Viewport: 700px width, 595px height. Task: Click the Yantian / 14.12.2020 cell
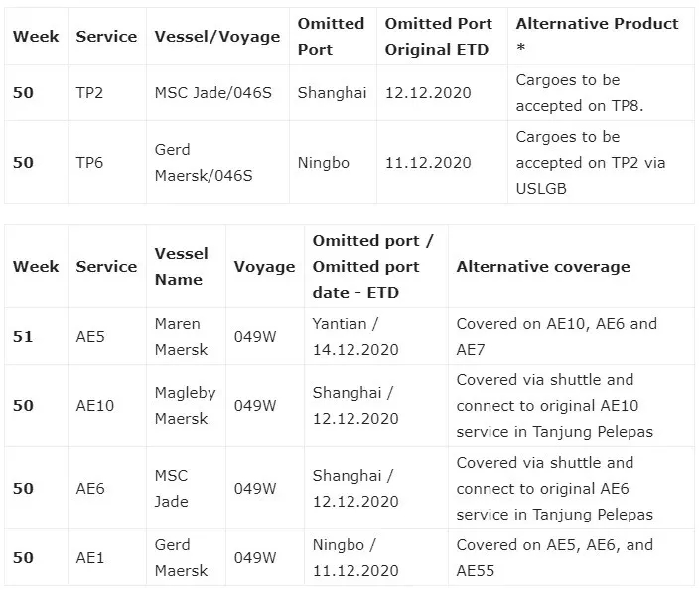click(355, 336)
